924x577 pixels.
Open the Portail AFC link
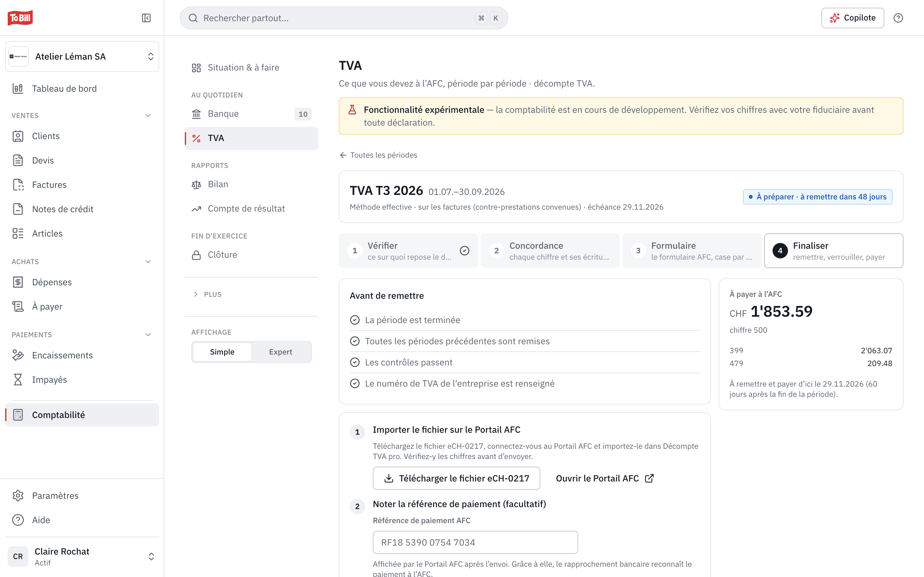tap(605, 478)
